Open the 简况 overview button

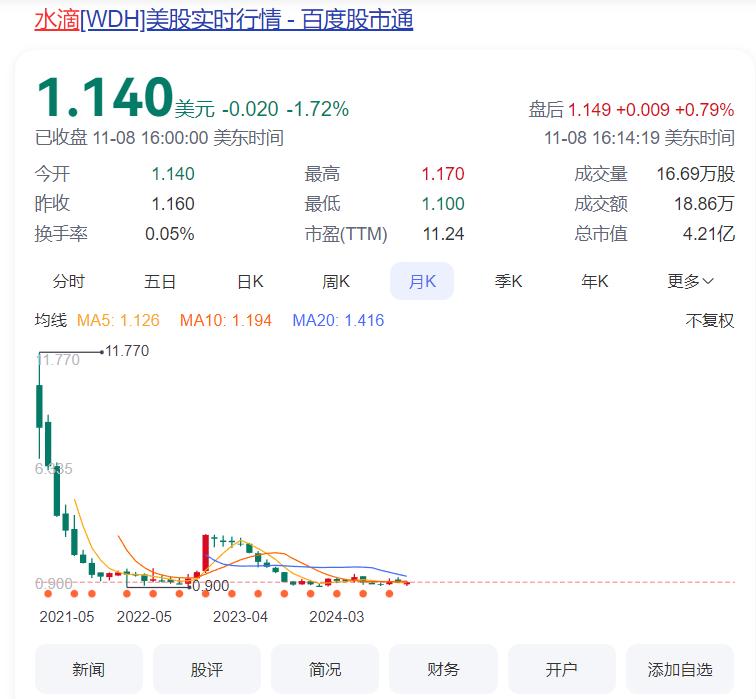tap(325, 669)
